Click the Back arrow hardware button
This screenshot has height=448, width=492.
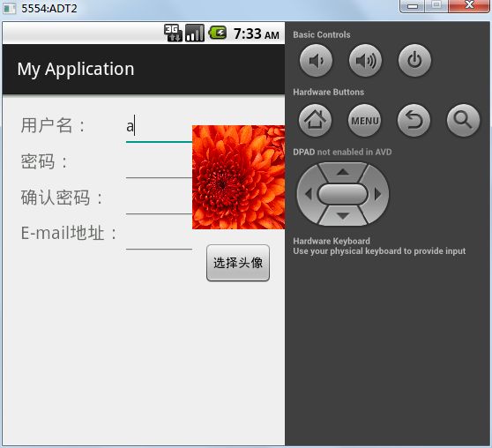coord(414,120)
